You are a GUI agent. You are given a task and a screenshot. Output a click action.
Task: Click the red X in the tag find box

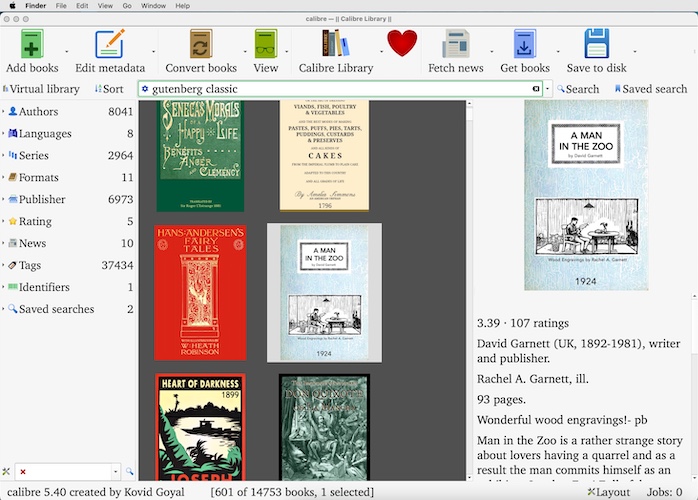[23, 472]
